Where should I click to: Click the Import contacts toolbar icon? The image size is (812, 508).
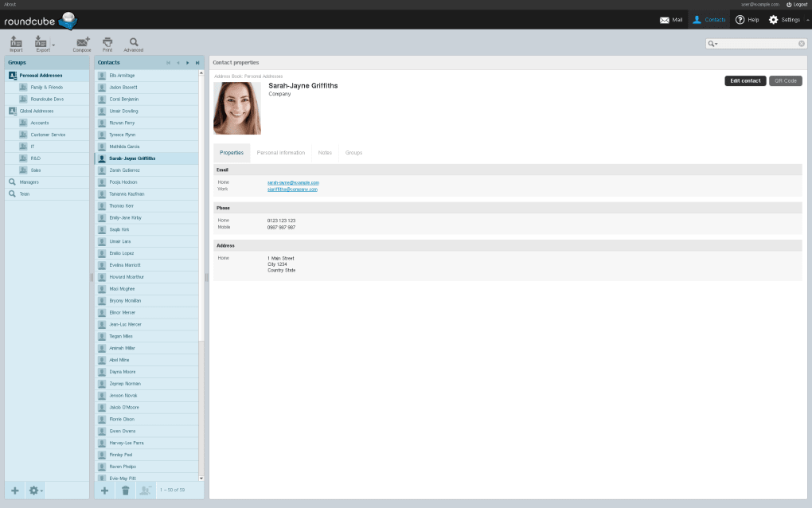[16, 43]
